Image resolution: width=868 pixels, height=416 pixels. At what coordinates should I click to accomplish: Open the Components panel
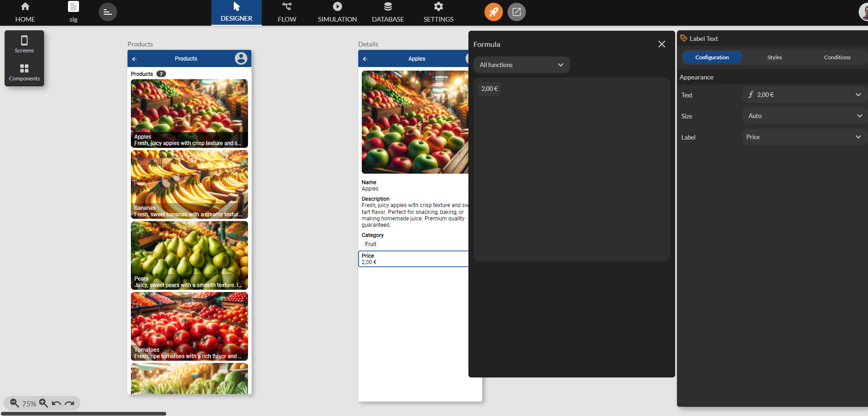coord(24,73)
